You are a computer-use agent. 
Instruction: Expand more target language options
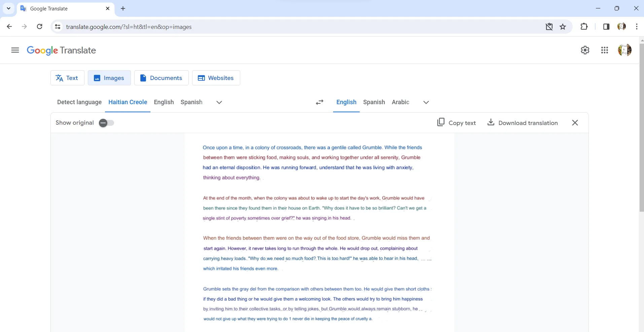tap(425, 102)
